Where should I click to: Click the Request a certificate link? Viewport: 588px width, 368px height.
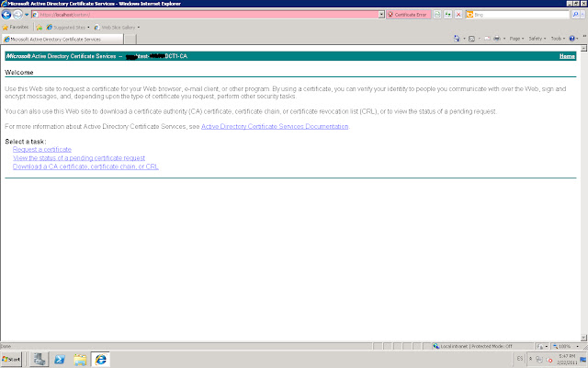coord(42,149)
